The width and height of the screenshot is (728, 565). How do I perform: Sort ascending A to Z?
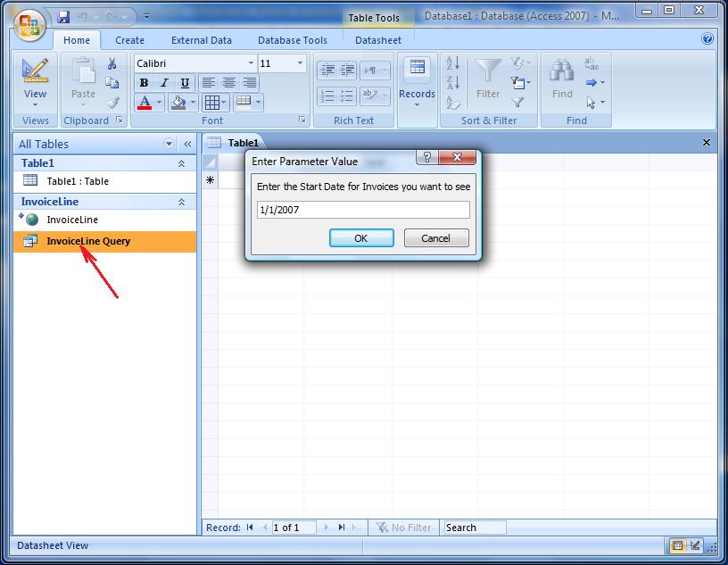tap(452, 63)
